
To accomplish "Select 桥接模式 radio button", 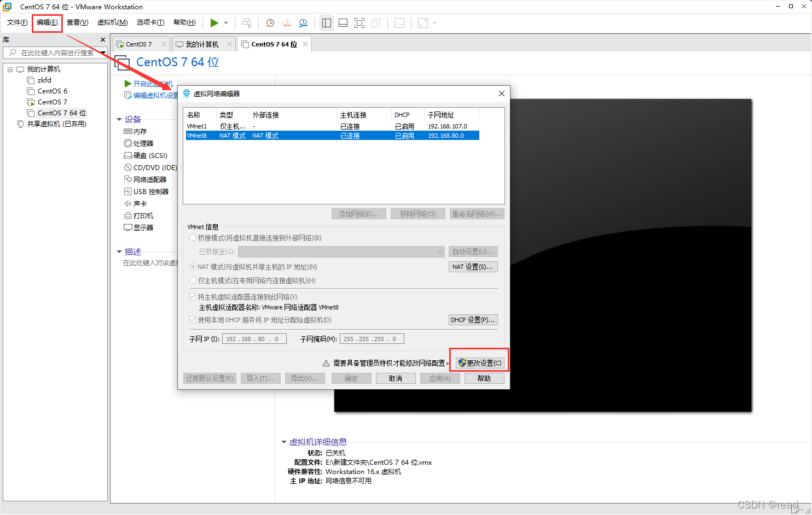I will (193, 238).
